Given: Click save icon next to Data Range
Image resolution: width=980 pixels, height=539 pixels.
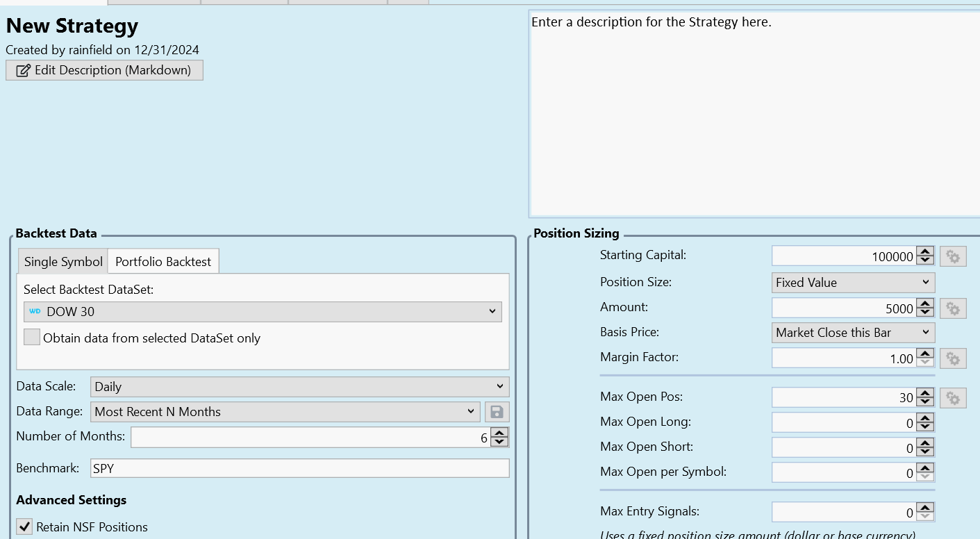Looking at the screenshot, I should pyautogui.click(x=497, y=412).
